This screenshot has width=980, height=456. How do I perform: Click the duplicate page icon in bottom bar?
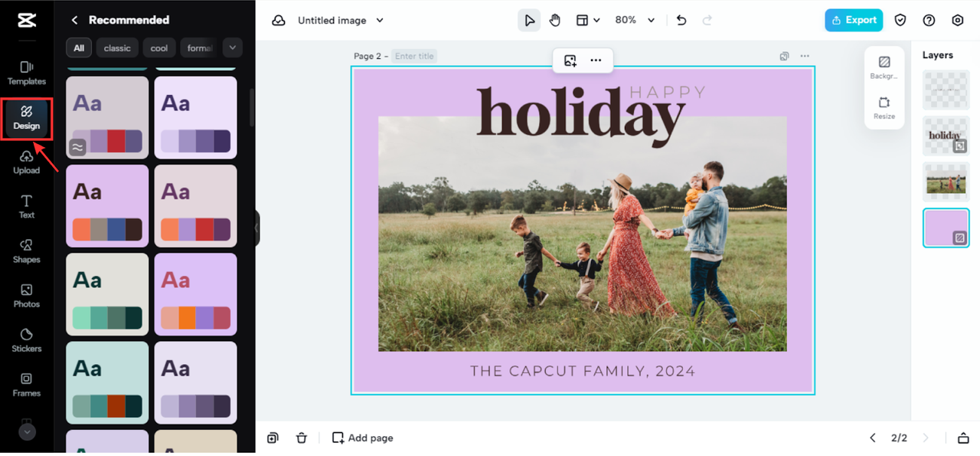[x=273, y=438]
